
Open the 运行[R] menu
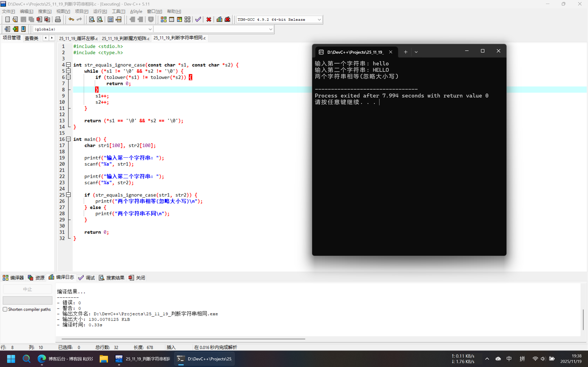100,11
